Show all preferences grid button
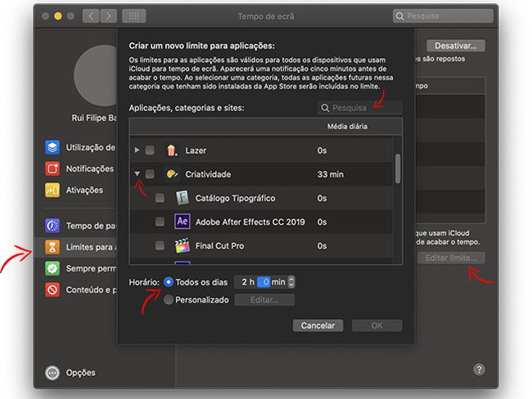This screenshot has width=532, height=399. (x=133, y=16)
